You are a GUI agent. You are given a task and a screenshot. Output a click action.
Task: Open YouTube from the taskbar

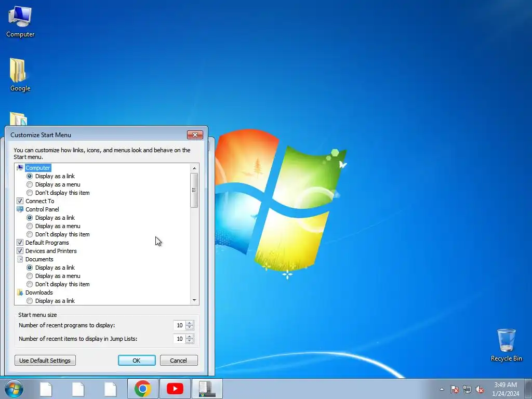click(x=175, y=389)
